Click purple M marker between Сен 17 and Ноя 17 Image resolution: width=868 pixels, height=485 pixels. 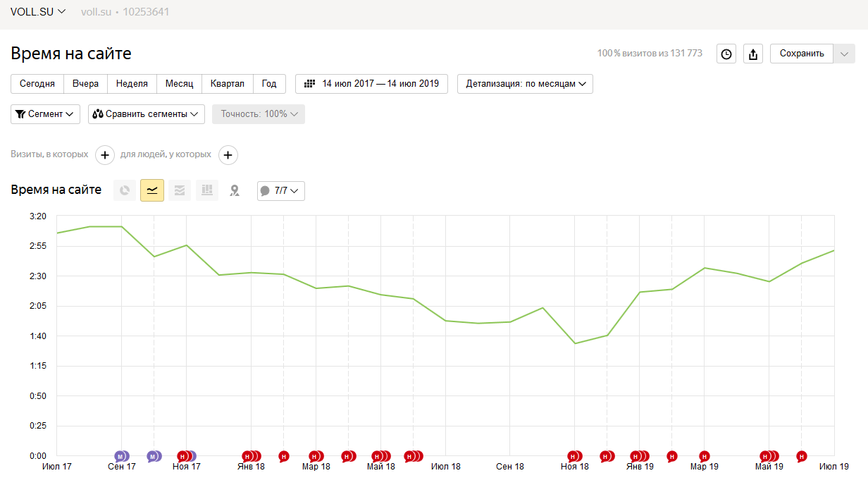pyautogui.click(x=152, y=457)
